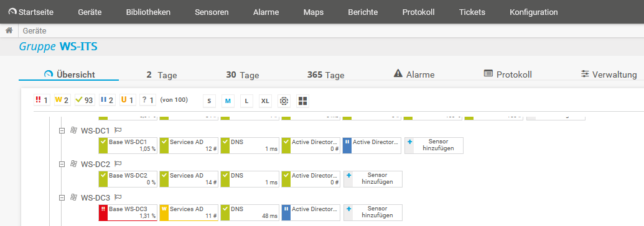This screenshot has width=644, height=226.
Task: Collapse the WS-DC3 device node
Action: [62, 197]
